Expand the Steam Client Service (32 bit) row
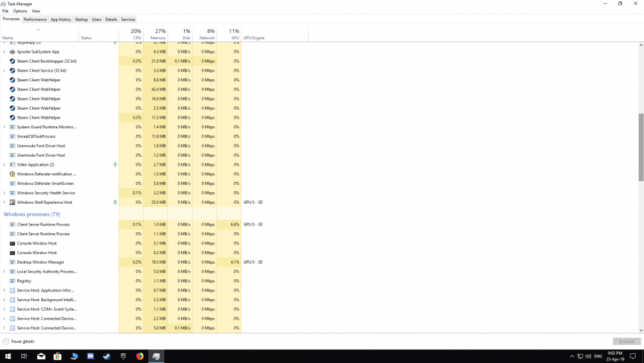Image resolution: width=644 pixels, height=363 pixels. point(4,71)
